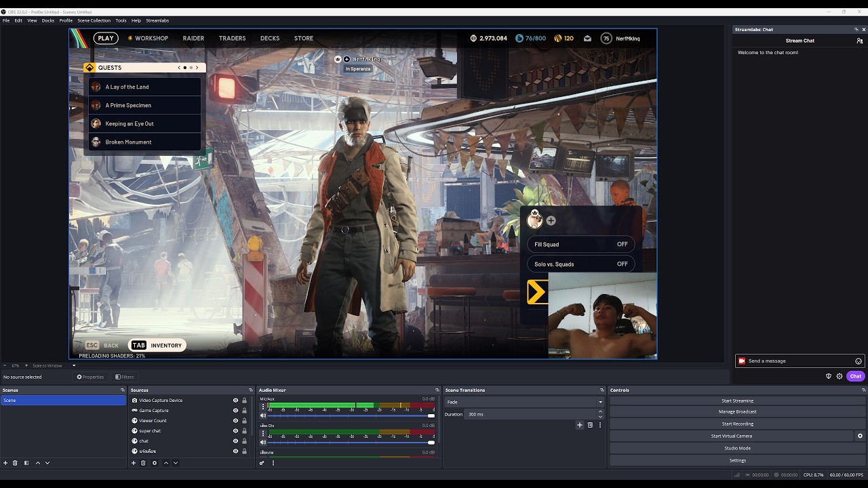Open Virtual Camera settings gear
Image resolution: width=868 pixels, height=488 pixels.
(860, 436)
